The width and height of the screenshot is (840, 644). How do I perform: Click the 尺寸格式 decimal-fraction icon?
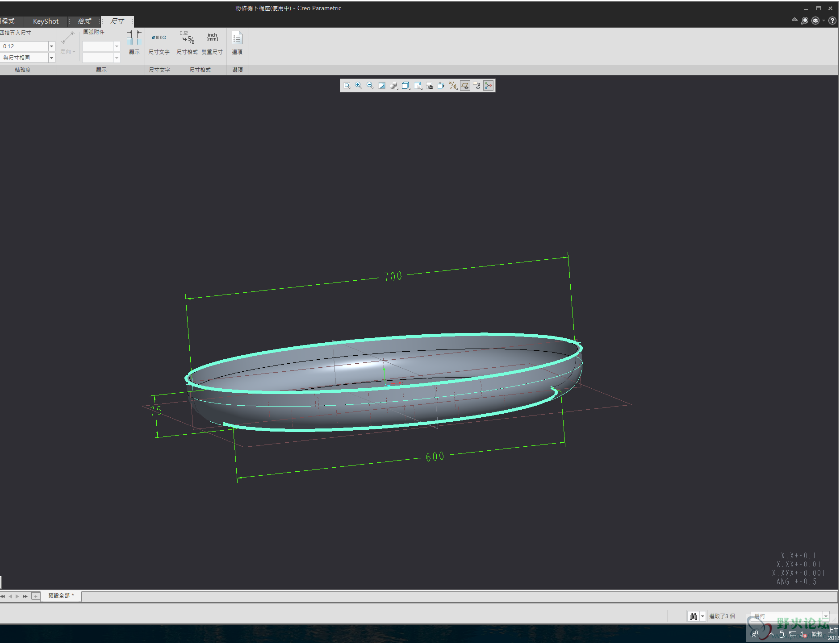(x=187, y=38)
